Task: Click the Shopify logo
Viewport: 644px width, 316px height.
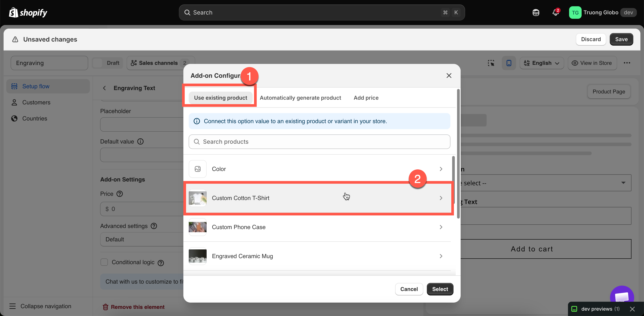Action: (28, 13)
